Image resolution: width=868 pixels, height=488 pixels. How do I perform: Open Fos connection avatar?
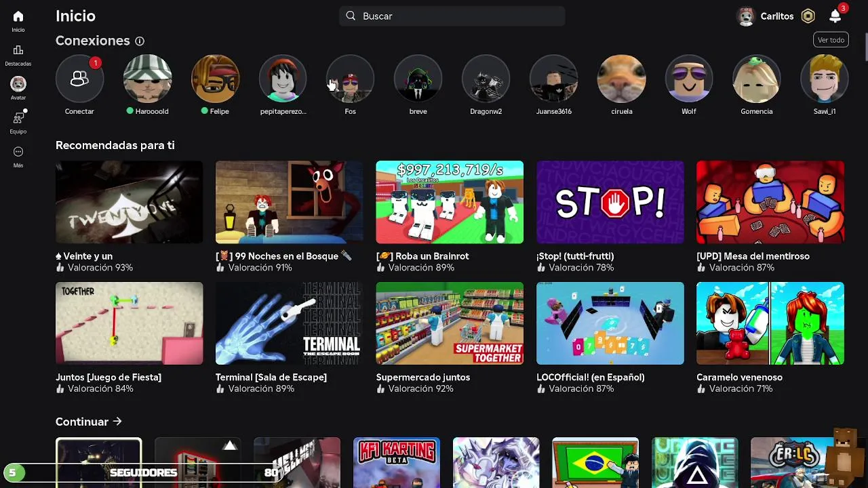351,79
